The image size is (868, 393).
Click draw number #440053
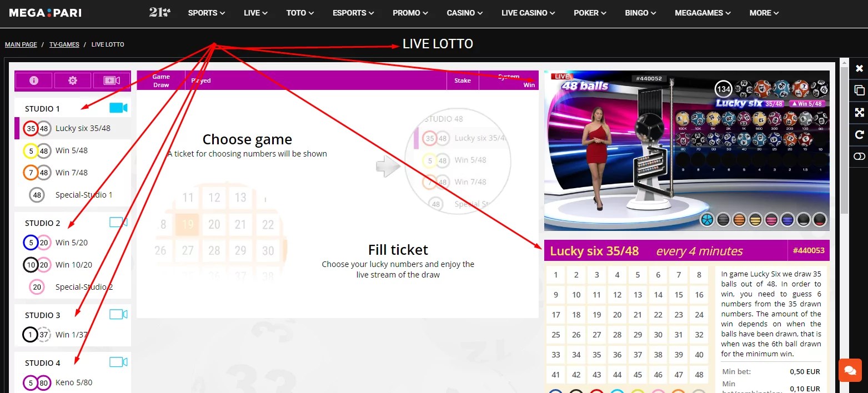809,250
